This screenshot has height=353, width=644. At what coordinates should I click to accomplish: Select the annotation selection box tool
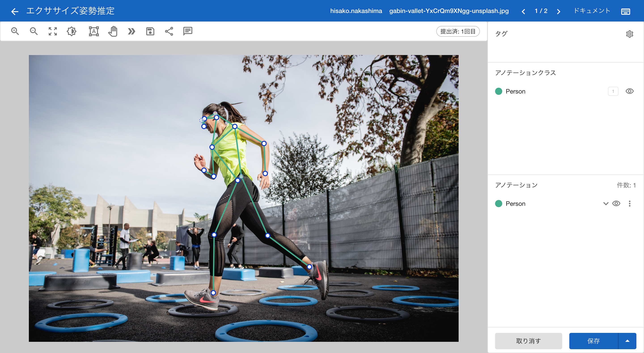tap(94, 31)
